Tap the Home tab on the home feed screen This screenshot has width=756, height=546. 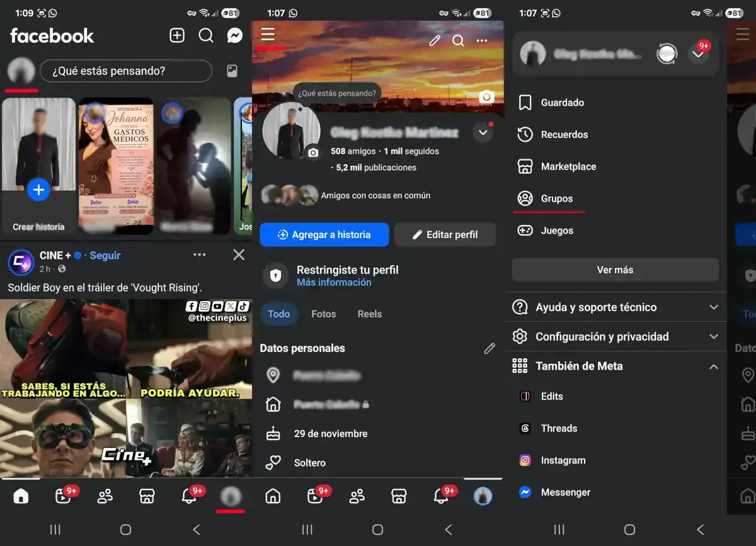(x=21, y=496)
